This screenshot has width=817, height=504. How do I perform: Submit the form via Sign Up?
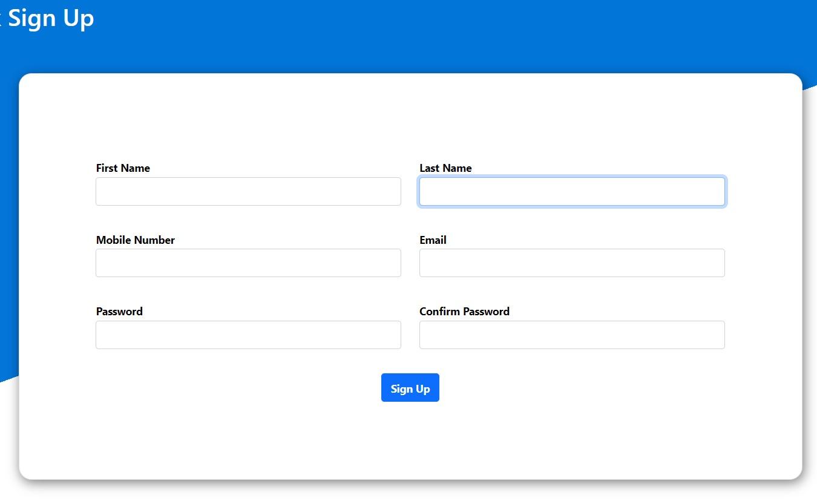410,388
